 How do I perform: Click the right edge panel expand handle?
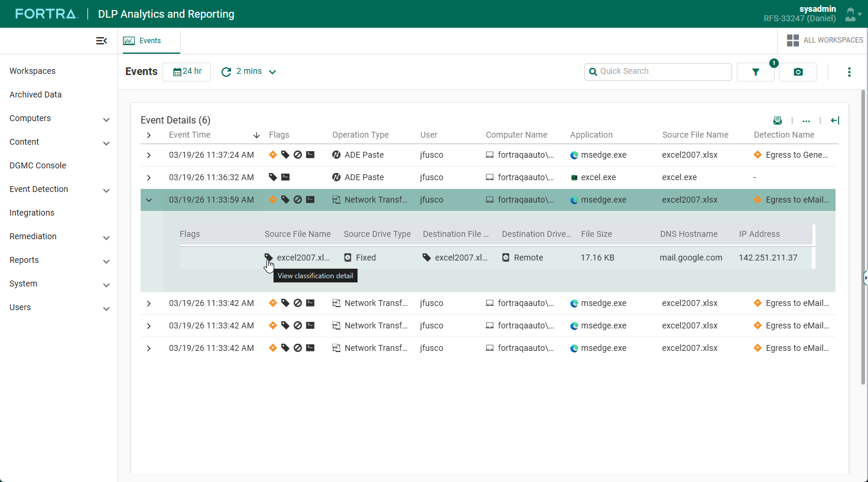pyautogui.click(x=866, y=277)
